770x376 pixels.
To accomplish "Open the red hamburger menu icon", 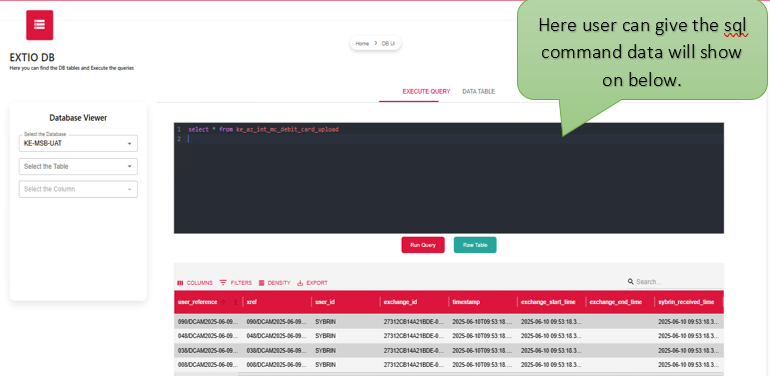I will [x=39, y=25].
